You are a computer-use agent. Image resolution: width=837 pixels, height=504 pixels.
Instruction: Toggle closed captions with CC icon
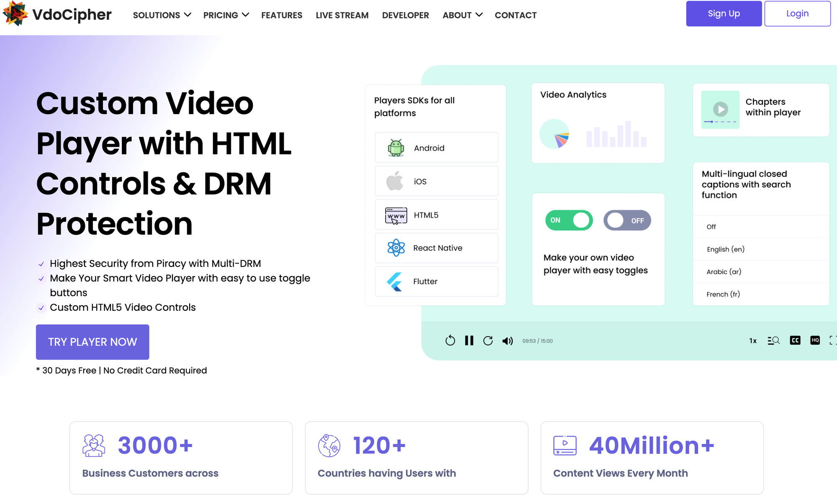795,340
